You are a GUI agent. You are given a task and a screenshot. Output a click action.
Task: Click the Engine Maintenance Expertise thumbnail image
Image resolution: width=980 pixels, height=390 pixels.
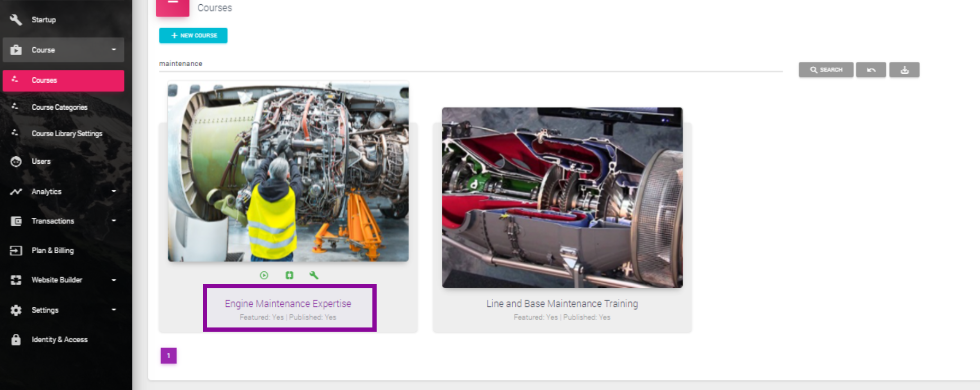point(288,172)
